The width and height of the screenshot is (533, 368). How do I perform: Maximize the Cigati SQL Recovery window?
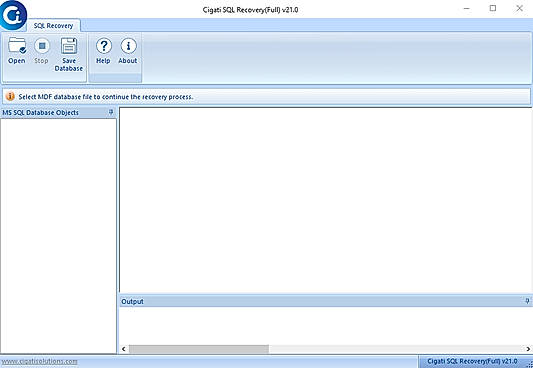(x=493, y=8)
